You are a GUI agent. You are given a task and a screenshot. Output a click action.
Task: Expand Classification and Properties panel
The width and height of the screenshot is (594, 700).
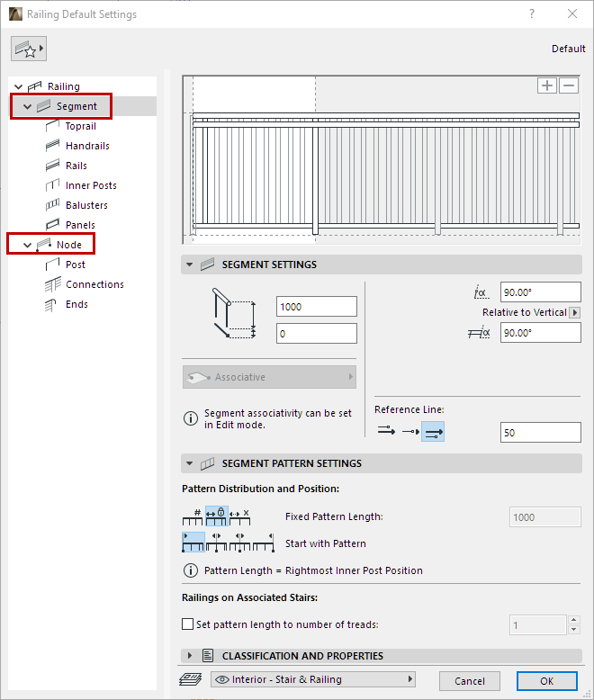[x=190, y=655]
